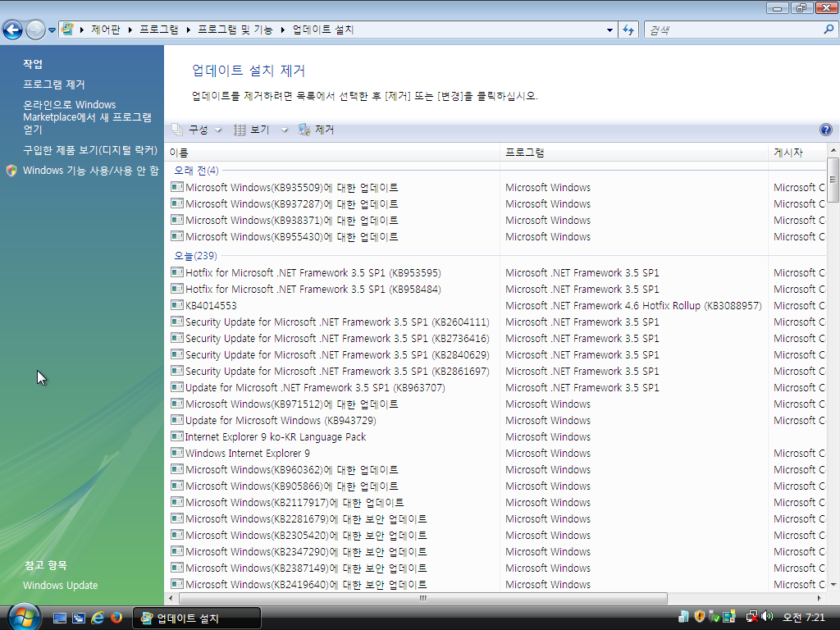The height and width of the screenshot is (630, 840).
Task: Select KB937287 update icon
Action: pos(177,203)
